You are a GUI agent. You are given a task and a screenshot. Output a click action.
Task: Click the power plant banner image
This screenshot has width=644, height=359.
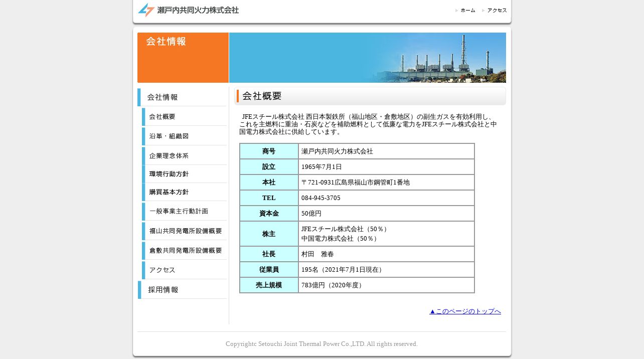[x=368, y=58]
